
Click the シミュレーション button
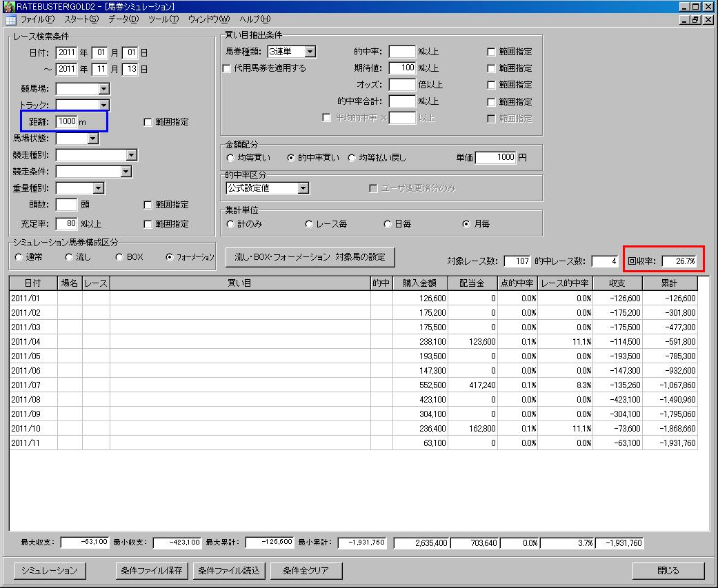tap(49, 571)
